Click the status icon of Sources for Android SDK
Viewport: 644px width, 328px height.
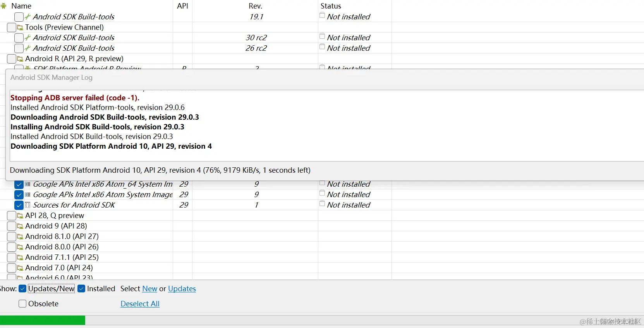pos(322,204)
